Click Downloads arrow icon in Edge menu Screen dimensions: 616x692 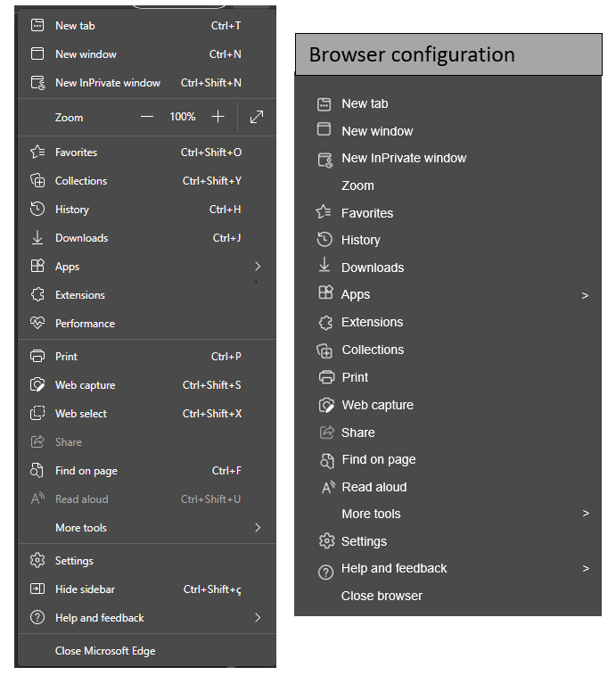(x=37, y=237)
